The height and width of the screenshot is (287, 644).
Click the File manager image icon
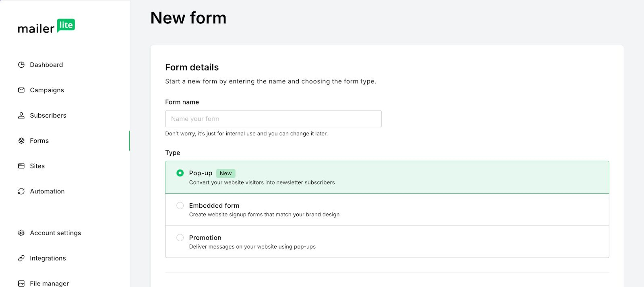pyautogui.click(x=21, y=283)
